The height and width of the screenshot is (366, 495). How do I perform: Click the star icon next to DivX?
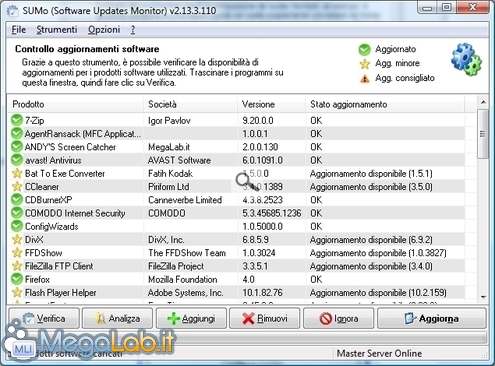coord(17,239)
